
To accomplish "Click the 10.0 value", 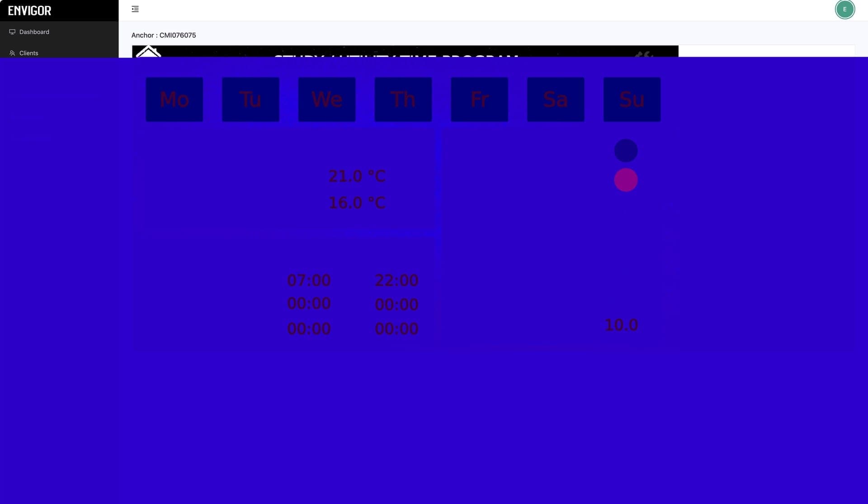I will pos(621,325).
